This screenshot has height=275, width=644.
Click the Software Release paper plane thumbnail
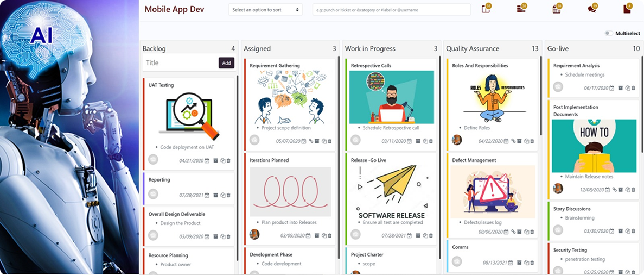coord(391,190)
